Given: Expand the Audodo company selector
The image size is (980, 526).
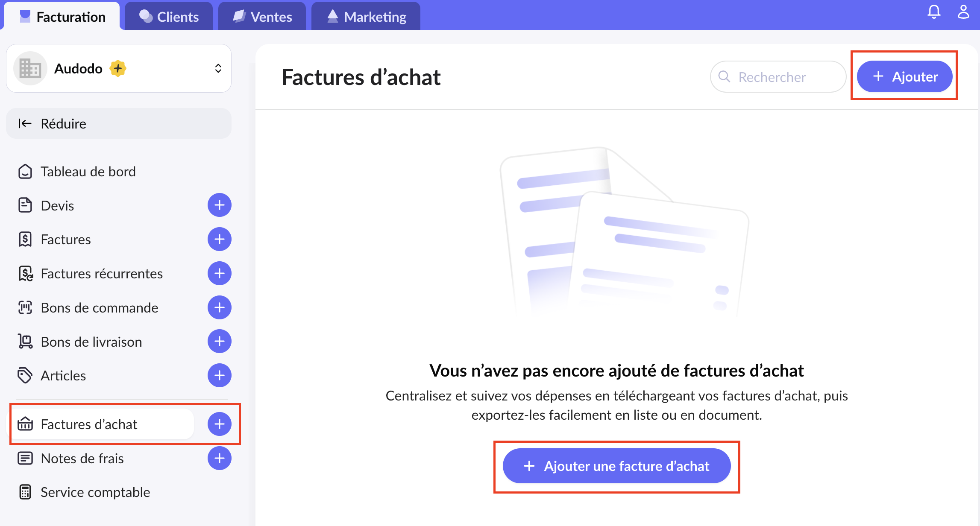Looking at the screenshot, I should click(218, 68).
